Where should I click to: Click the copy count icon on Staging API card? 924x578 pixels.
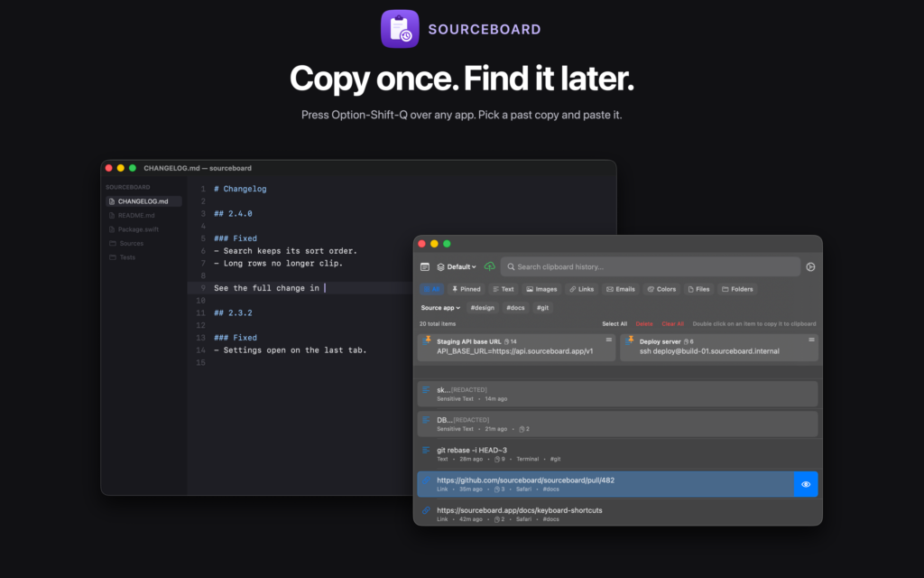507,341
